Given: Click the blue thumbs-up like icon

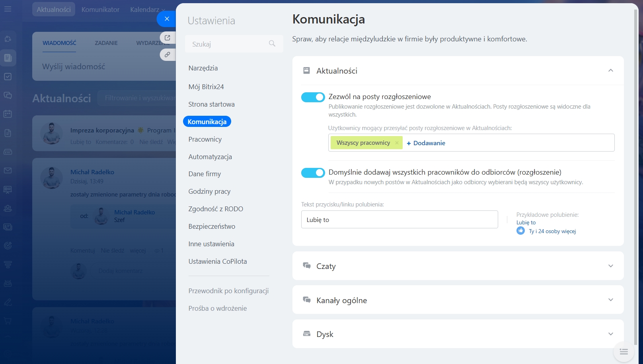Looking at the screenshot, I should click(x=520, y=231).
